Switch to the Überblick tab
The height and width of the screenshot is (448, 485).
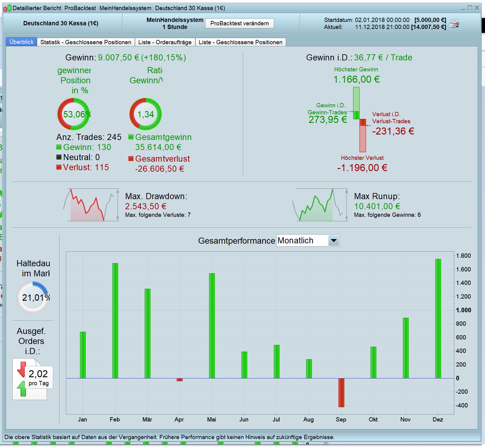[21, 42]
